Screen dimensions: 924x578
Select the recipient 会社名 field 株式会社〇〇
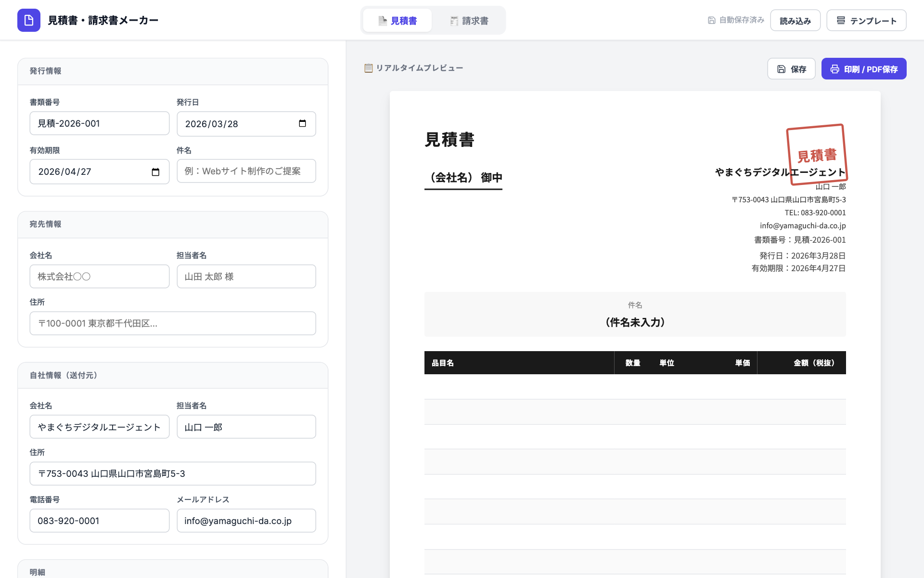point(99,276)
